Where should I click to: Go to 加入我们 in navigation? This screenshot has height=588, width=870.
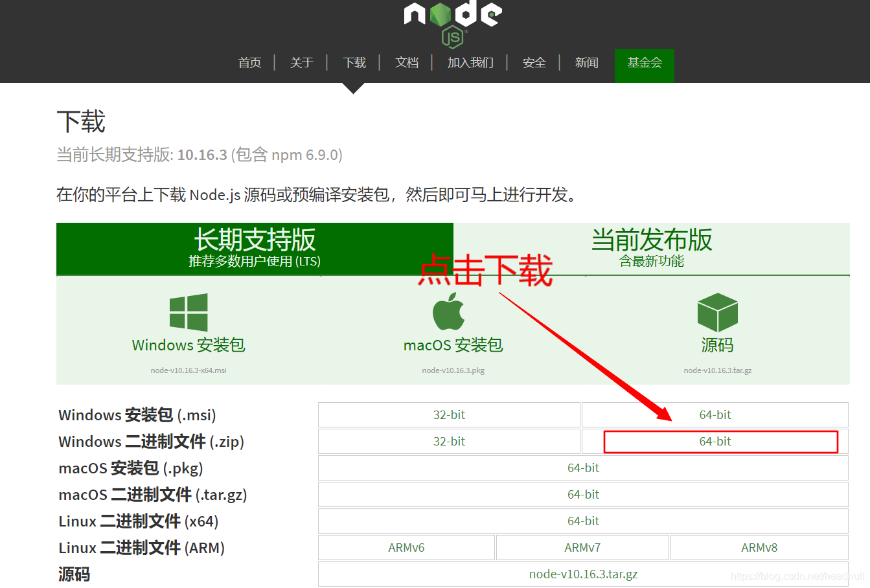tap(470, 63)
